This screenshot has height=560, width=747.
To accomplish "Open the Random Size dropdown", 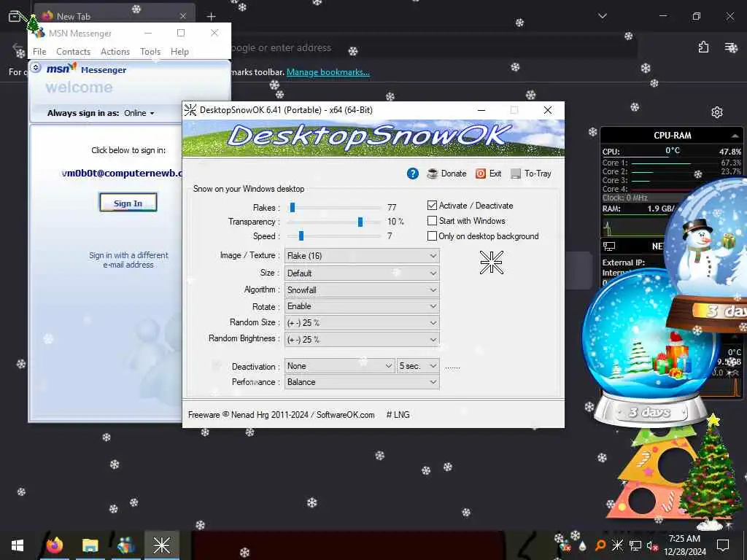I will coord(362,323).
